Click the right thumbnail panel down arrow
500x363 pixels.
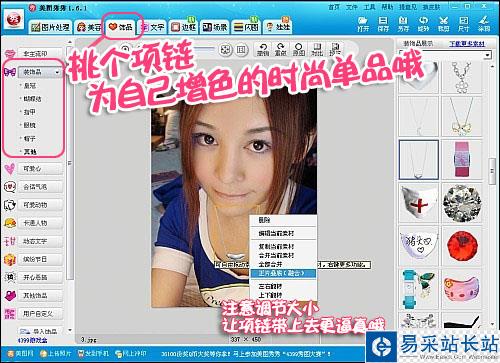[x=493, y=324]
